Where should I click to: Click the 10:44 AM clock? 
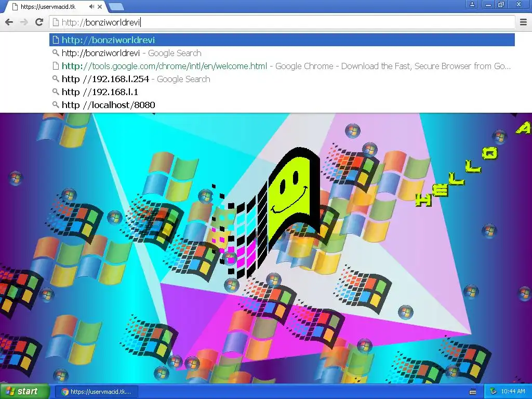pos(513,392)
